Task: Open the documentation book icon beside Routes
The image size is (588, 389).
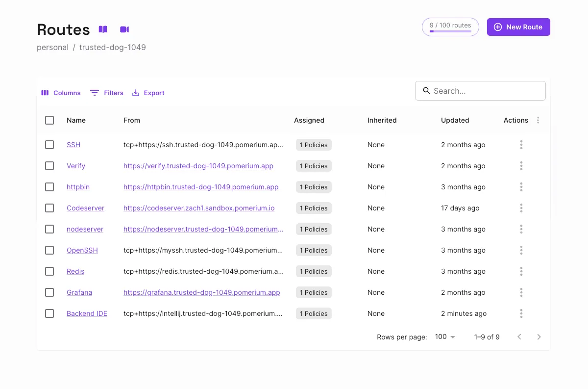Action: click(103, 29)
